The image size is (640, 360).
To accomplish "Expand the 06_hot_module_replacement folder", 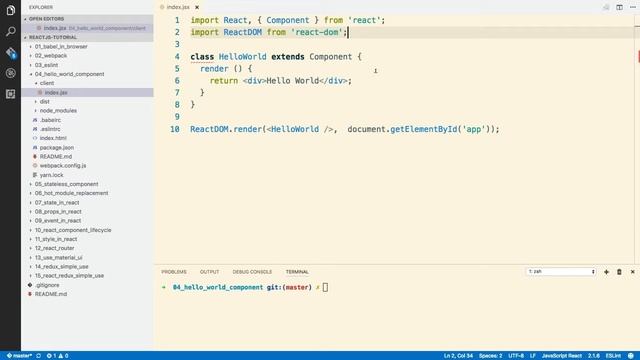I will [x=71, y=193].
